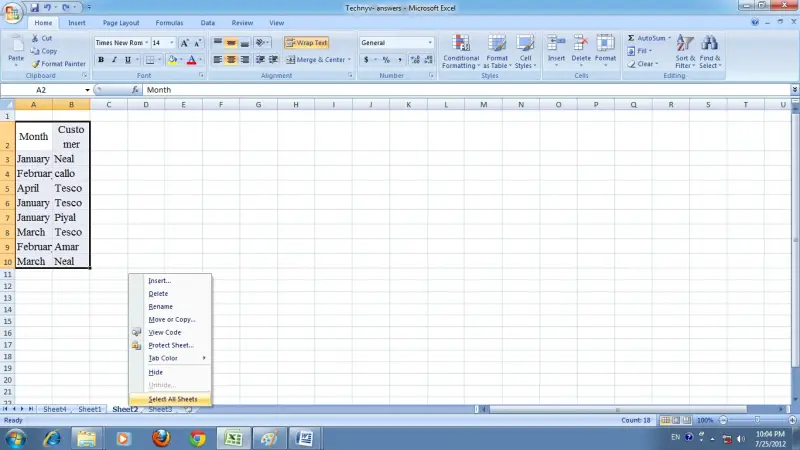
Task: Apply the Fill Color paint bucket
Action: pos(172,60)
